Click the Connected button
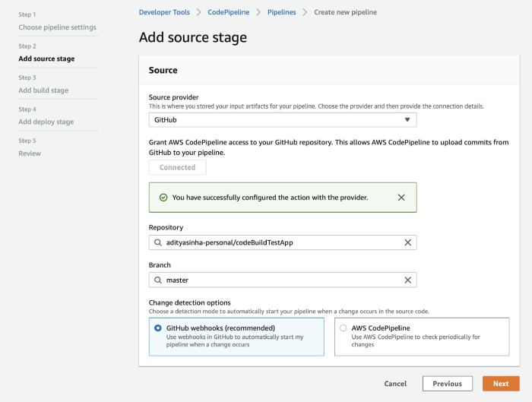 tap(177, 167)
